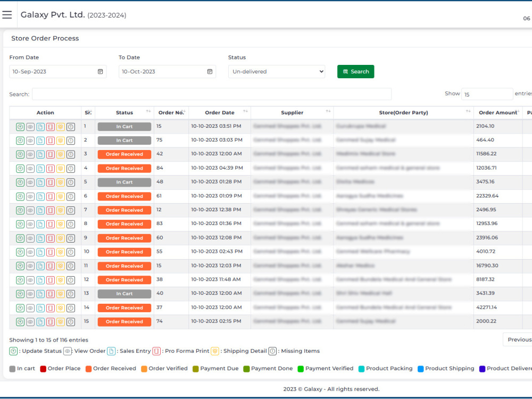Sort table by Order No. column

coord(171,113)
